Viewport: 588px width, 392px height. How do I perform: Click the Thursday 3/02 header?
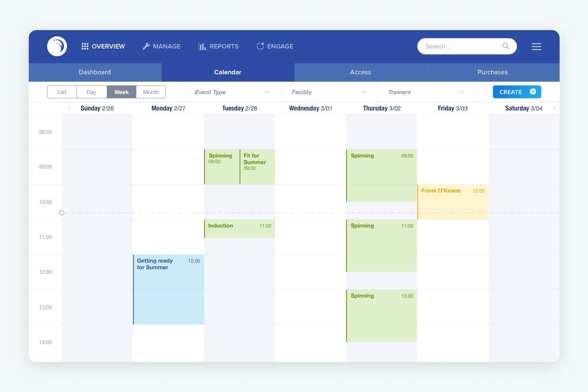tap(382, 108)
